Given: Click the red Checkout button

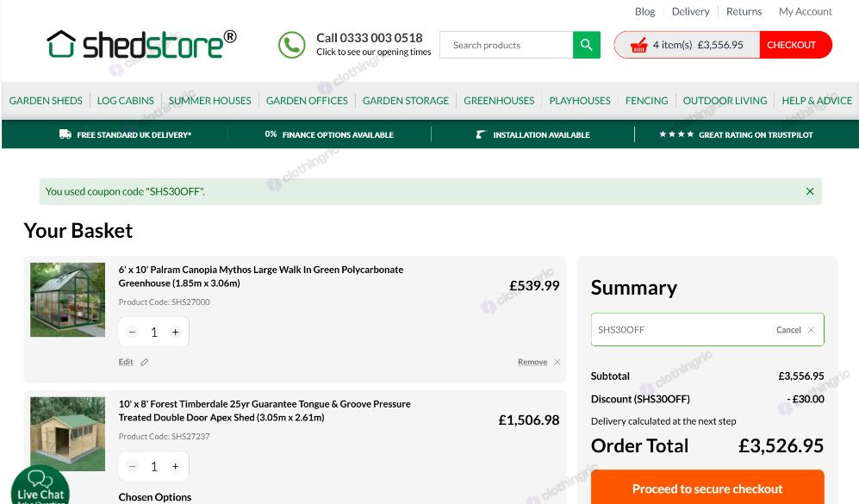Looking at the screenshot, I should point(795,45).
